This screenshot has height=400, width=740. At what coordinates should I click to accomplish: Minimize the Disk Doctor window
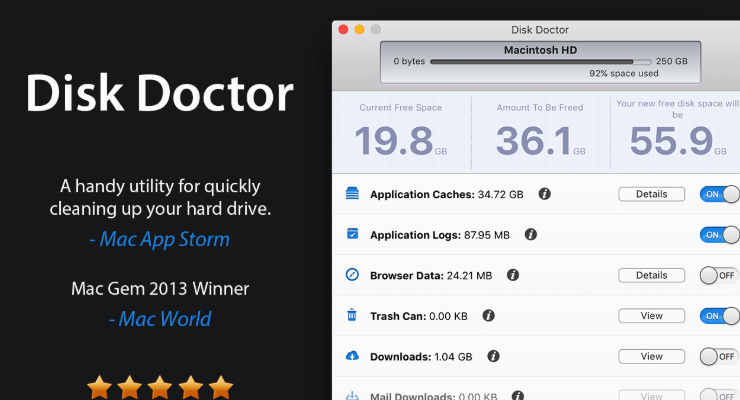tap(359, 30)
